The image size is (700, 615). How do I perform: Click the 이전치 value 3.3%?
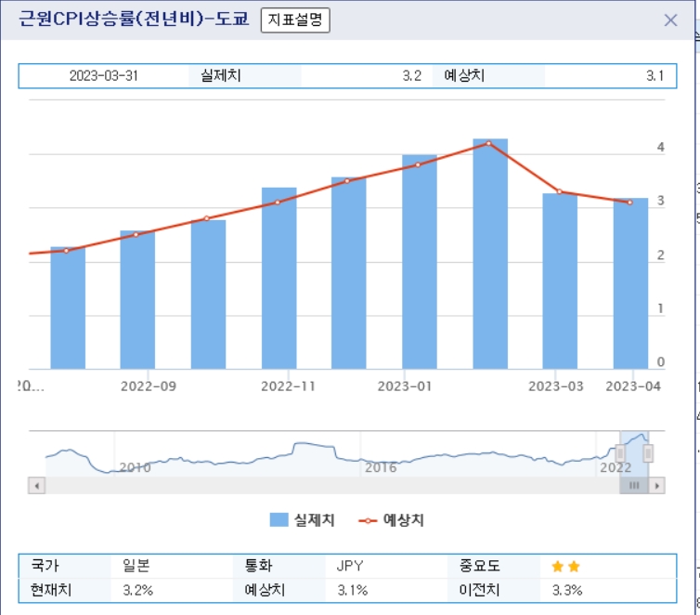click(x=567, y=591)
